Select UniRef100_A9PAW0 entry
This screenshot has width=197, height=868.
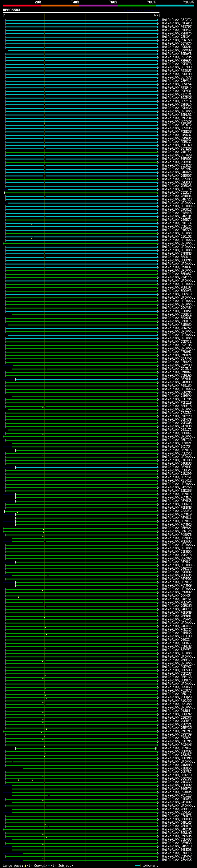[x=177, y=60]
